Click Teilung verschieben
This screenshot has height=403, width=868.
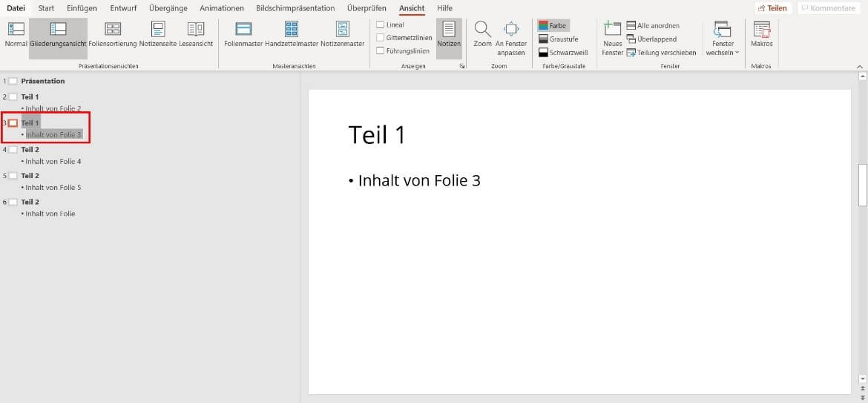coord(661,53)
